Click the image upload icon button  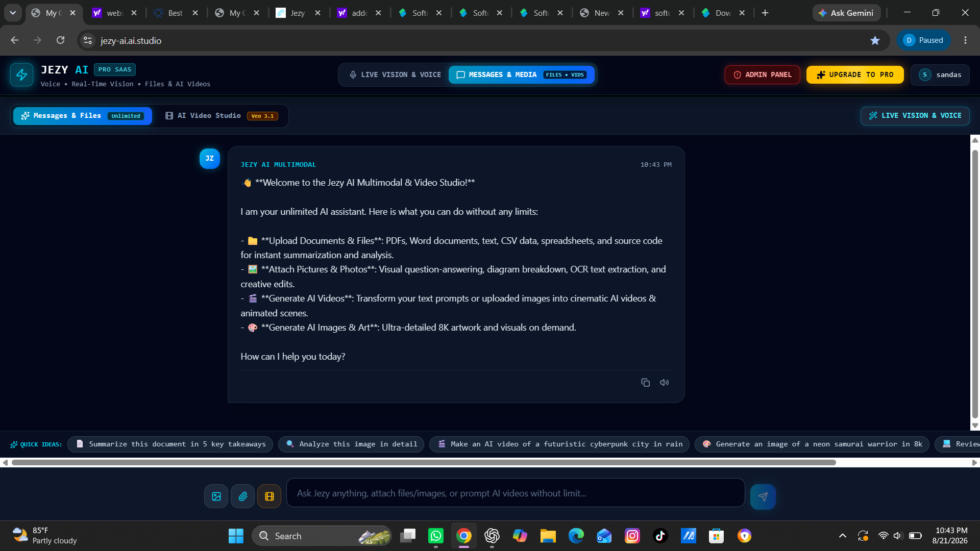click(216, 496)
